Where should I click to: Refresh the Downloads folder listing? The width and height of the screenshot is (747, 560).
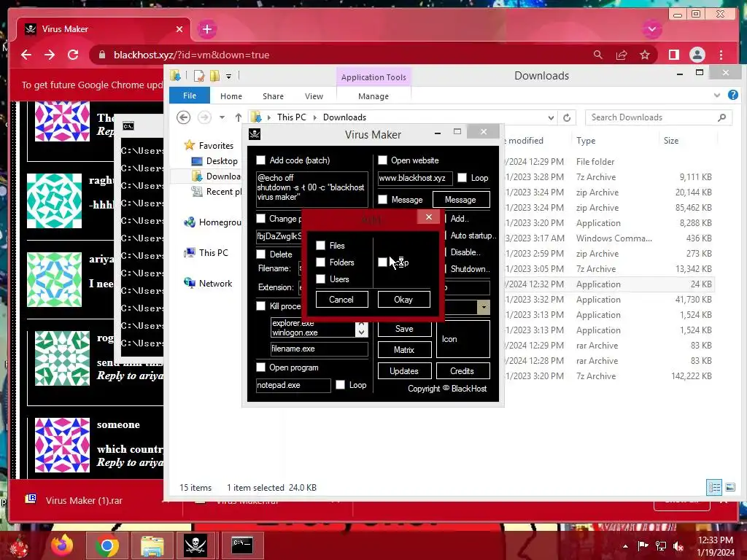point(566,117)
